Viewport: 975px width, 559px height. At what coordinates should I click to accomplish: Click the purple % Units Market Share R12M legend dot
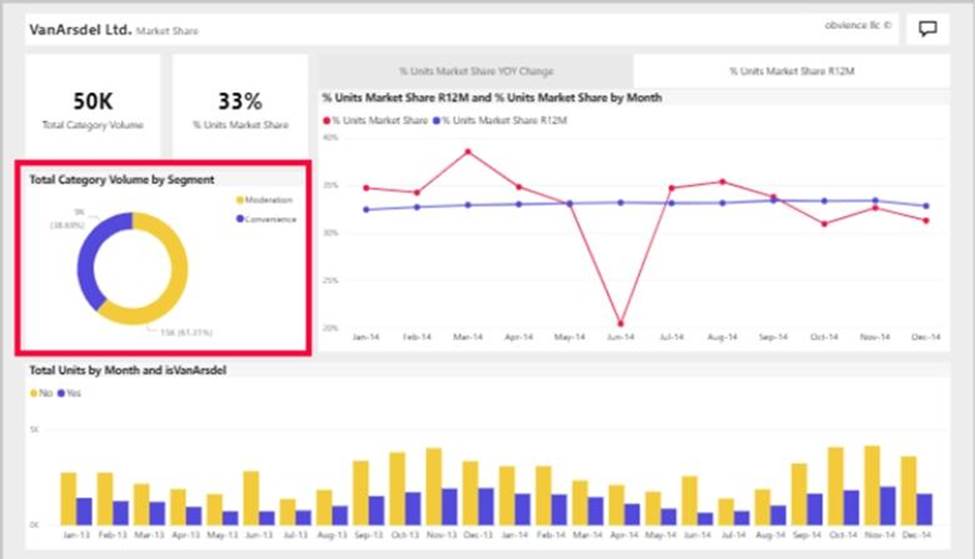[436, 120]
